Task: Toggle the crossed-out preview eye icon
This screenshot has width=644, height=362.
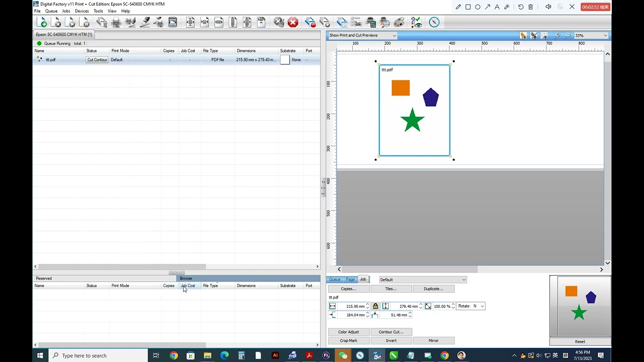Action: 534,35
